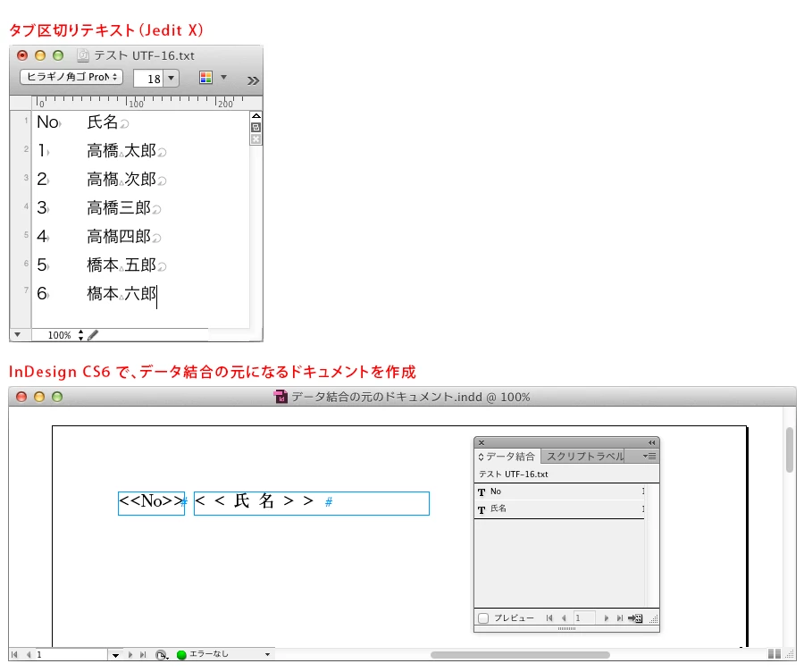Click the record number field in data merge panel
The image size is (804, 672).
(x=584, y=618)
